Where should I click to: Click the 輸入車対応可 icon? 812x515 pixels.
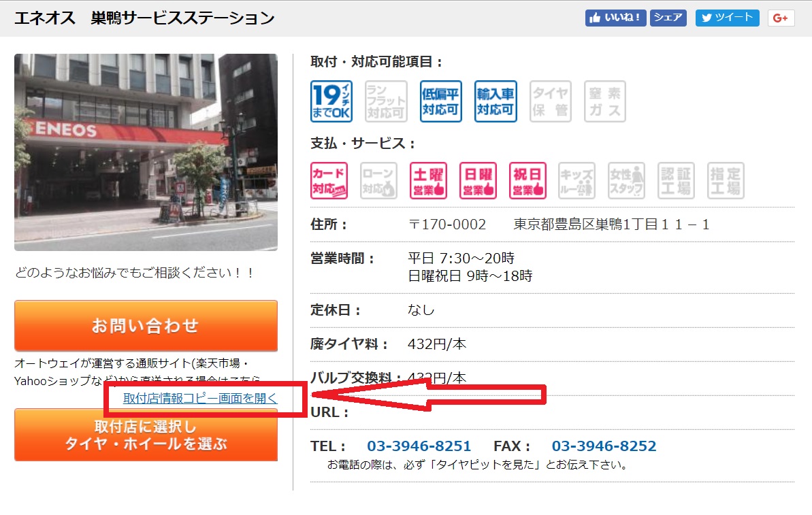point(496,101)
